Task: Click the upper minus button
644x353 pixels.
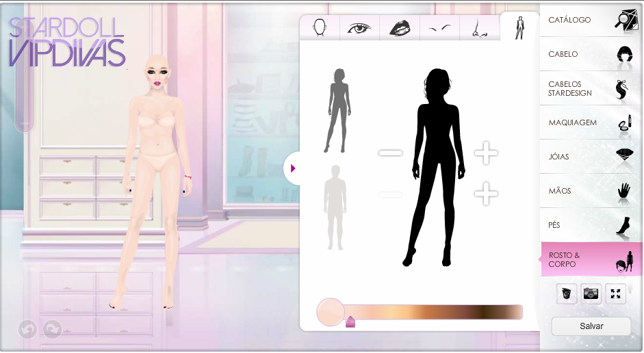Action: tap(390, 153)
